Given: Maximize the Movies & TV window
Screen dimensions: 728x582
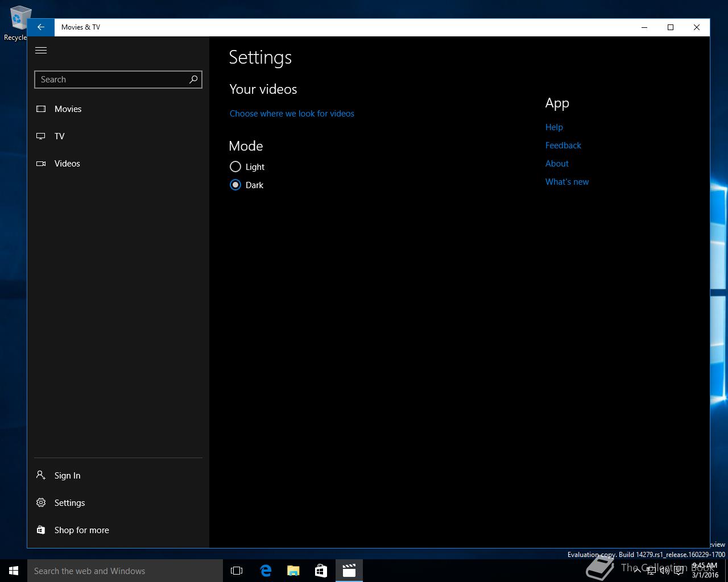Looking at the screenshot, I should point(671,27).
